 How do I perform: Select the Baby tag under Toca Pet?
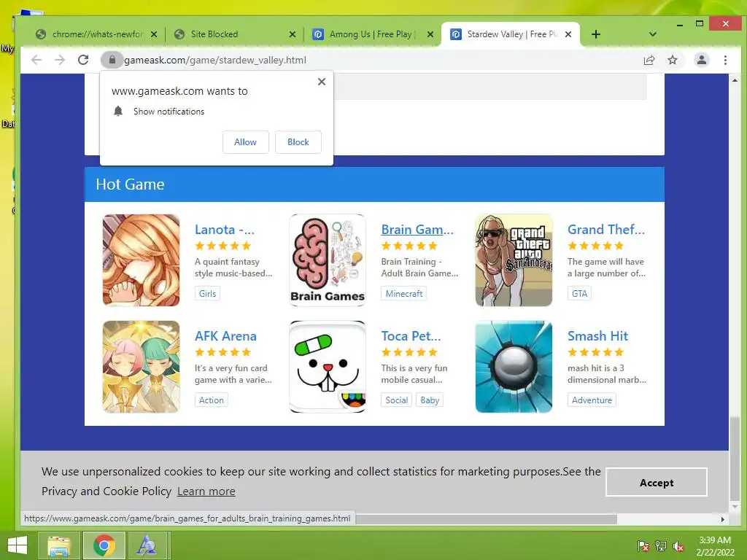[x=430, y=400]
